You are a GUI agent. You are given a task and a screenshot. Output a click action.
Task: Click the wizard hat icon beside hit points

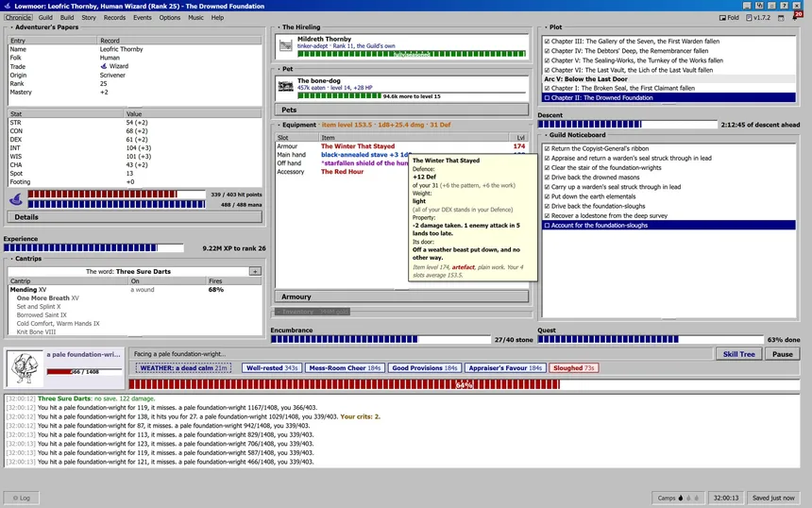[x=16, y=199]
